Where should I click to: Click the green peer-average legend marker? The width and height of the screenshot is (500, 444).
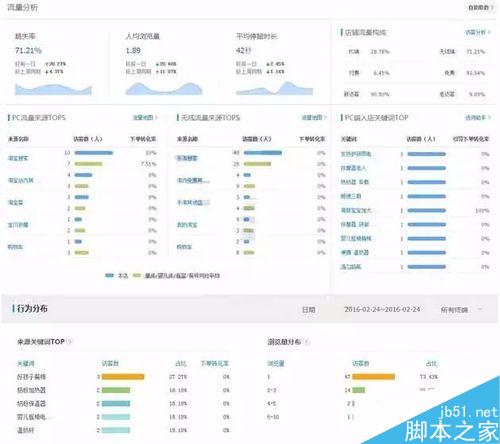coord(137,275)
